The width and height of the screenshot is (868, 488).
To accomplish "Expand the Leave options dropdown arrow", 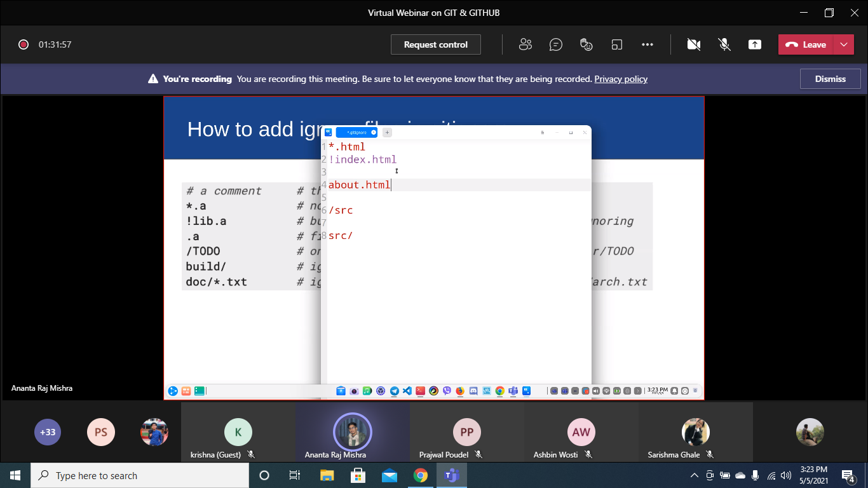I will click(x=843, y=44).
